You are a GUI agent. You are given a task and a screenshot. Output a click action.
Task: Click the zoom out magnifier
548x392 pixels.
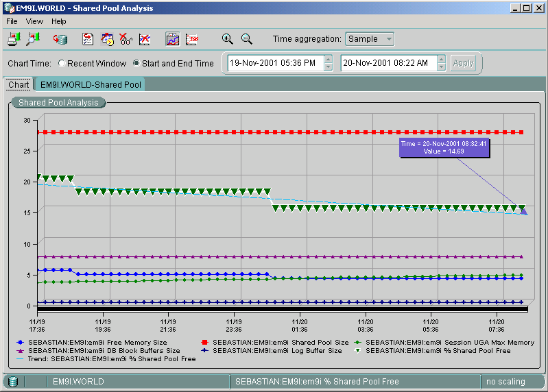pyautogui.click(x=247, y=39)
